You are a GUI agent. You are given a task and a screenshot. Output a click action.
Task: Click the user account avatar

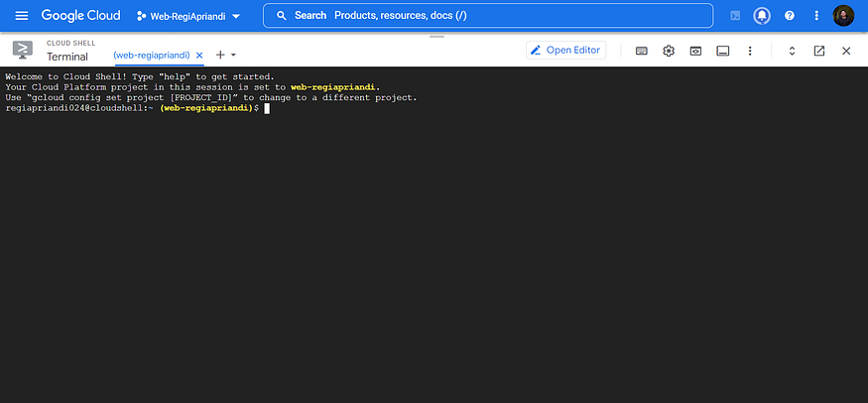click(x=843, y=16)
